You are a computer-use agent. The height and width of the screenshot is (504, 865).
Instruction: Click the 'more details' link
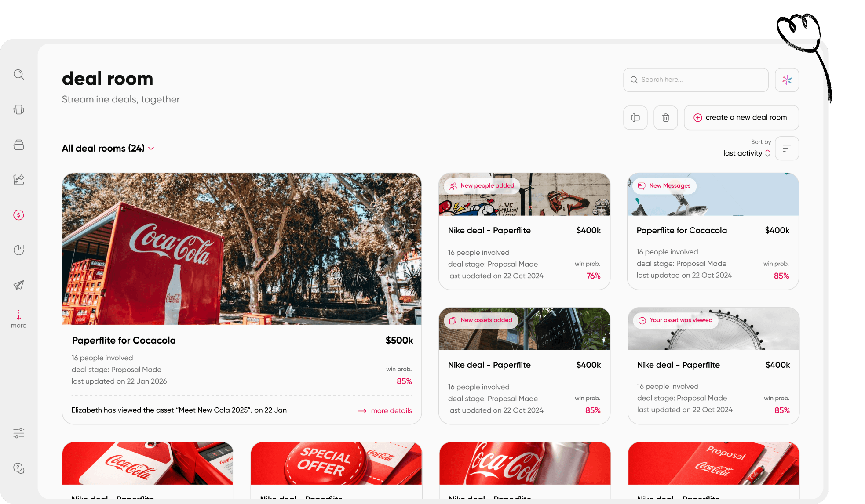pyautogui.click(x=385, y=411)
